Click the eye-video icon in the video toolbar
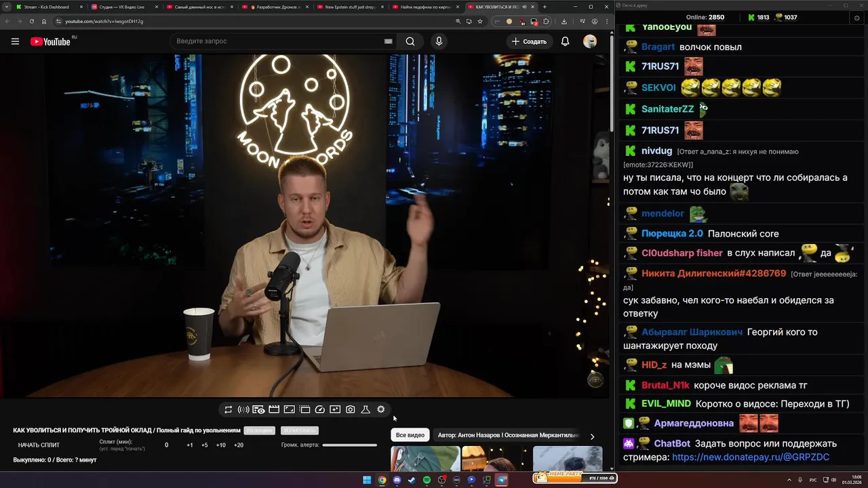This screenshot has height=488, width=868. click(x=258, y=409)
